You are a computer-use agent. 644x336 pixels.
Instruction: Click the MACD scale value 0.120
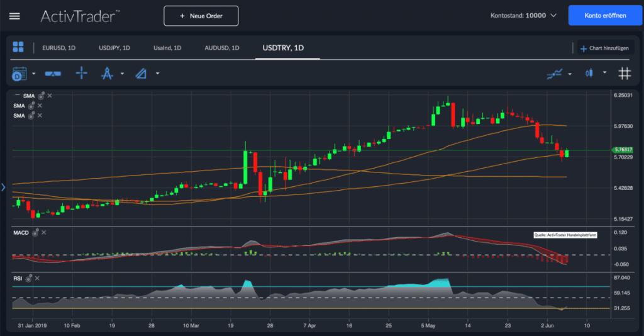coord(620,232)
